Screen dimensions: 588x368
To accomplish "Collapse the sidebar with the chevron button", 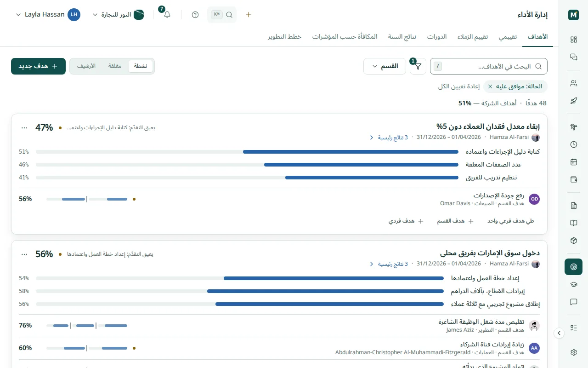I will 559,333.
